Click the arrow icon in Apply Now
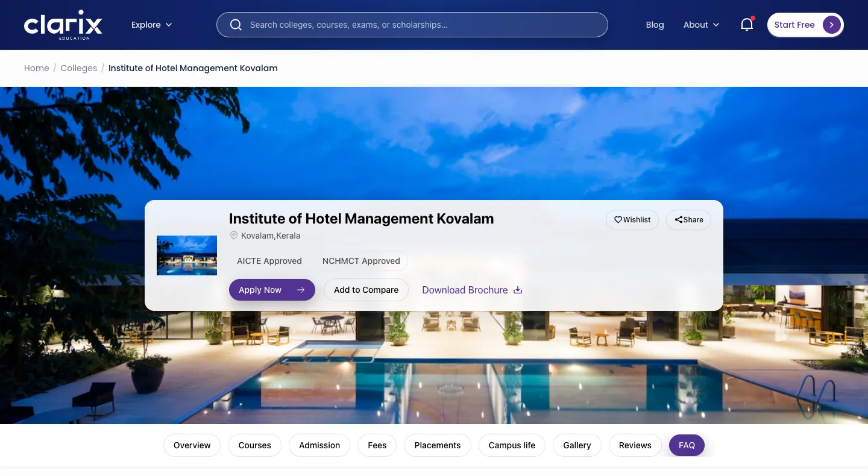 click(x=301, y=290)
